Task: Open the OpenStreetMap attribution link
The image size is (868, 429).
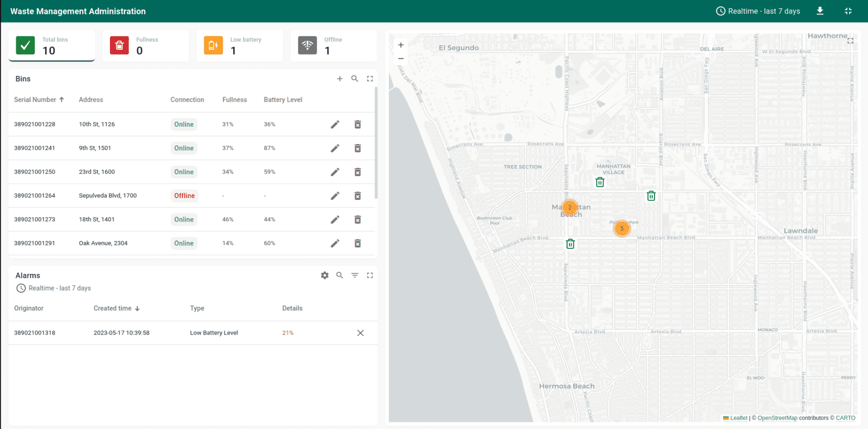Action: (x=777, y=417)
